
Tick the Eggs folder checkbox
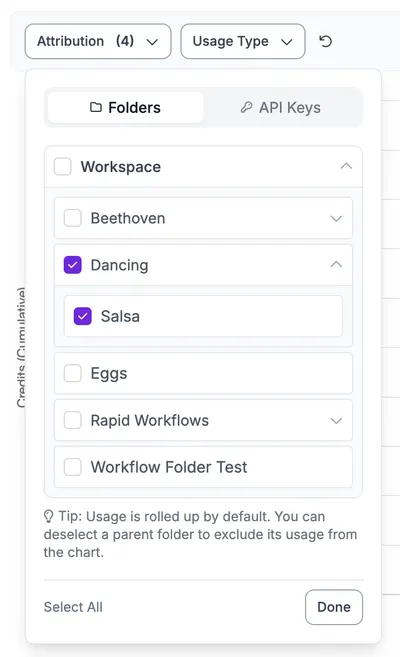coord(72,373)
